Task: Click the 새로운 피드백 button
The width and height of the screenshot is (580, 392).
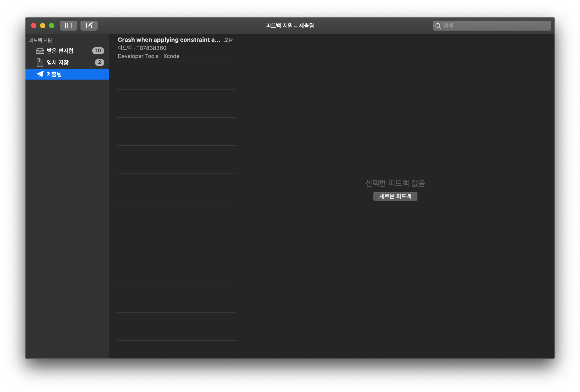Action: tap(395, 196)
